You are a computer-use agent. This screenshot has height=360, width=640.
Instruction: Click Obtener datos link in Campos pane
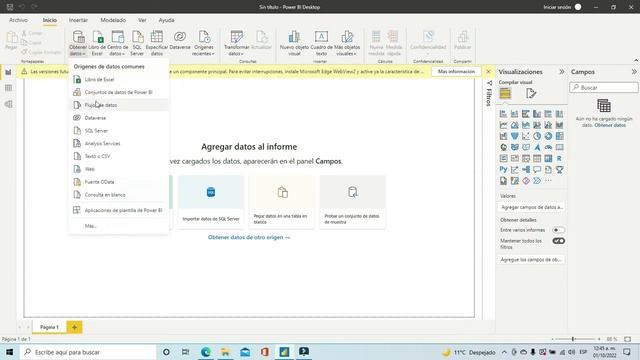[x=610, y=125]
